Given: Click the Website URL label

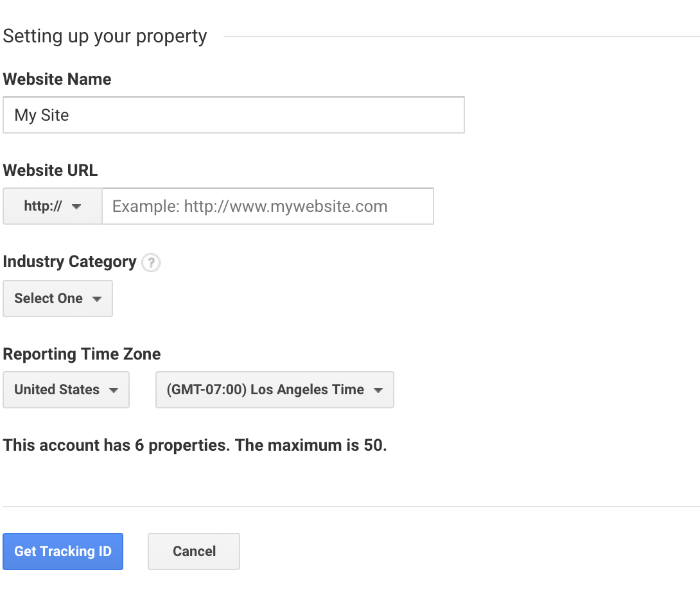Looking at the screenshot, I should point(50,170).
